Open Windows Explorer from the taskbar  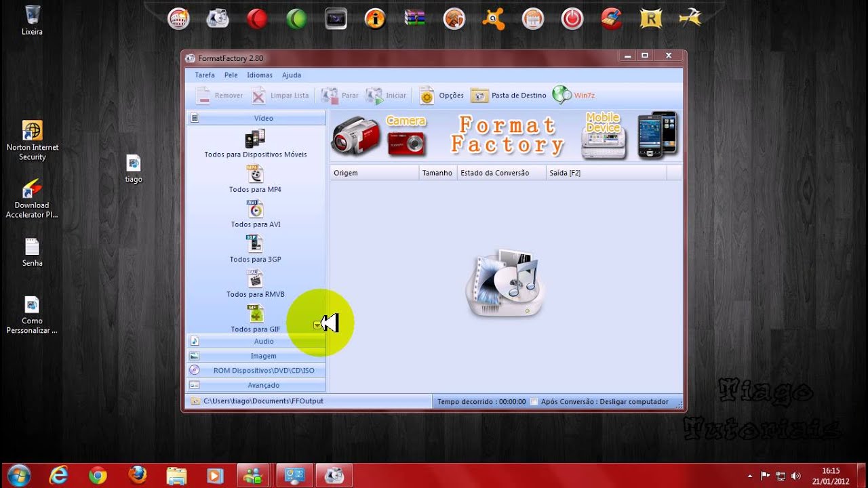point(176,476)
